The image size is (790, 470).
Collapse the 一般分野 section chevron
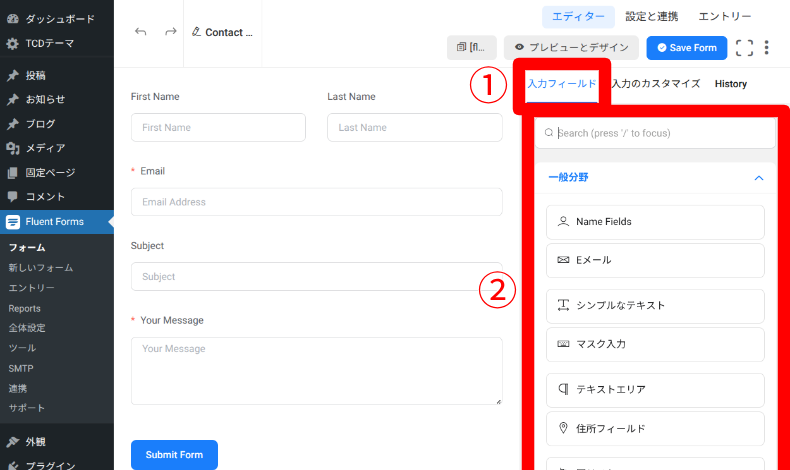pos(759,178)
